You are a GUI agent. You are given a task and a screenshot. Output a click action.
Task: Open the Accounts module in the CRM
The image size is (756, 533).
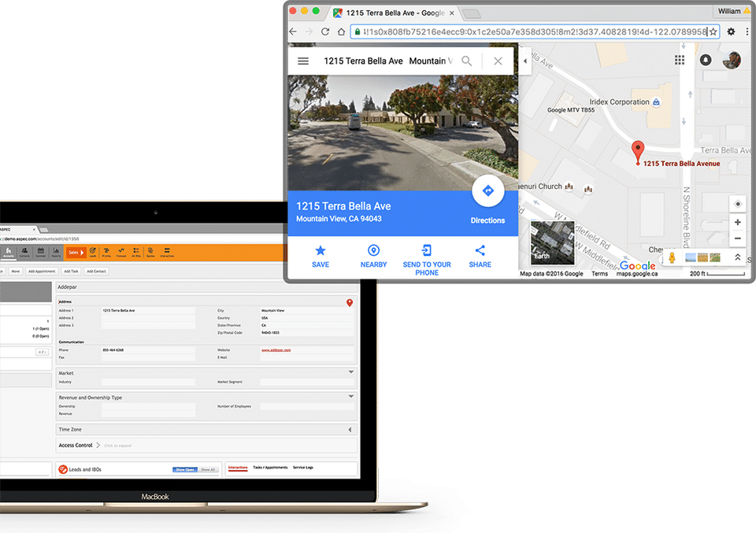(x=9, y=252)
